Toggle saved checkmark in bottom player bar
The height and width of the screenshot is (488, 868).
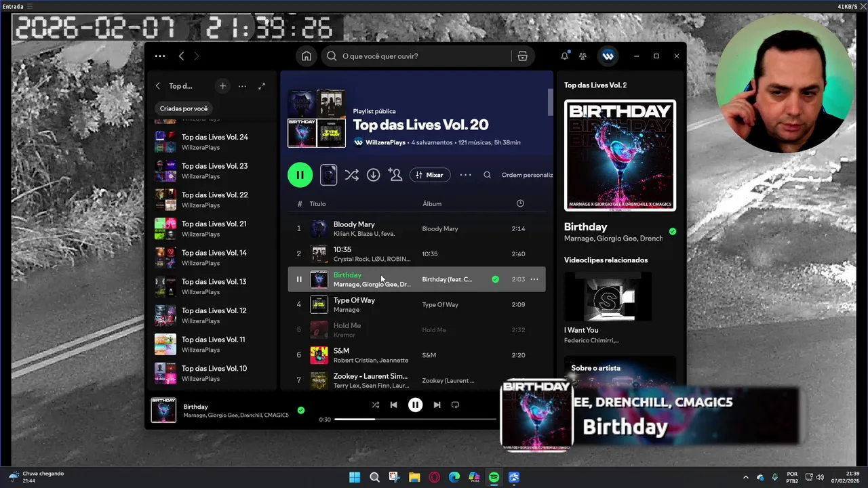pos(301,410)
